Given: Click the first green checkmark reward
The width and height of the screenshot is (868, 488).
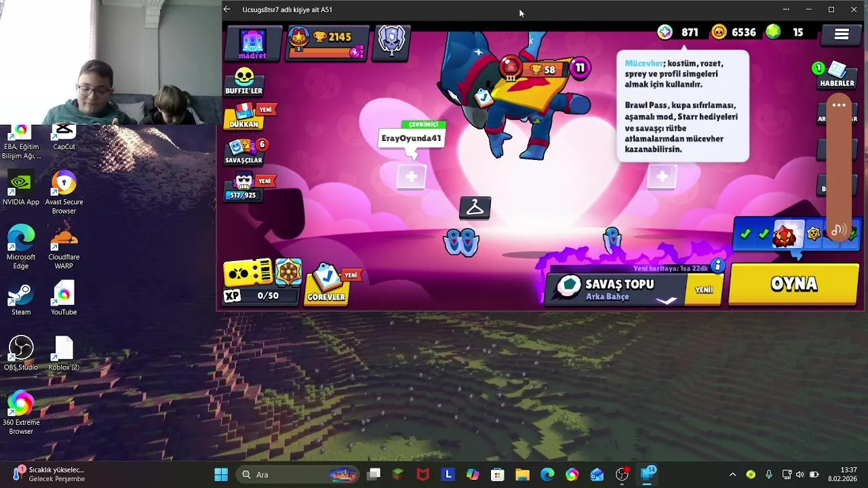Looking at the screenshot, I should (745, 234).
